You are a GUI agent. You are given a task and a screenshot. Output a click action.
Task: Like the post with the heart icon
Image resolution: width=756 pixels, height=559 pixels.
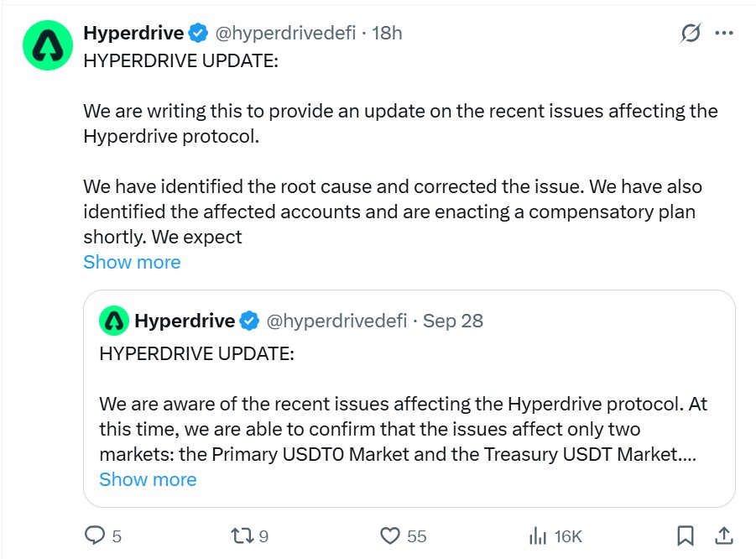[x=390, y=535]
